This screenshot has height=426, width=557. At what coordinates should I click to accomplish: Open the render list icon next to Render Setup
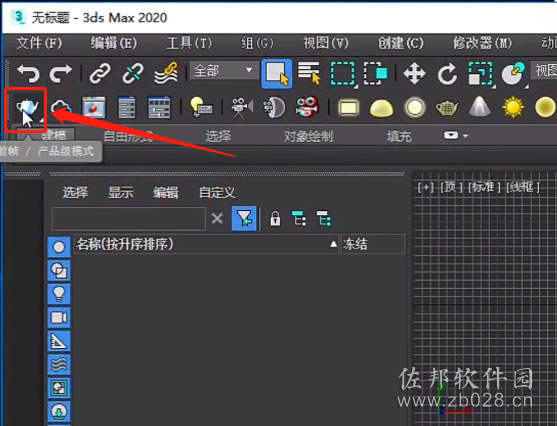(x=159, y=107)
